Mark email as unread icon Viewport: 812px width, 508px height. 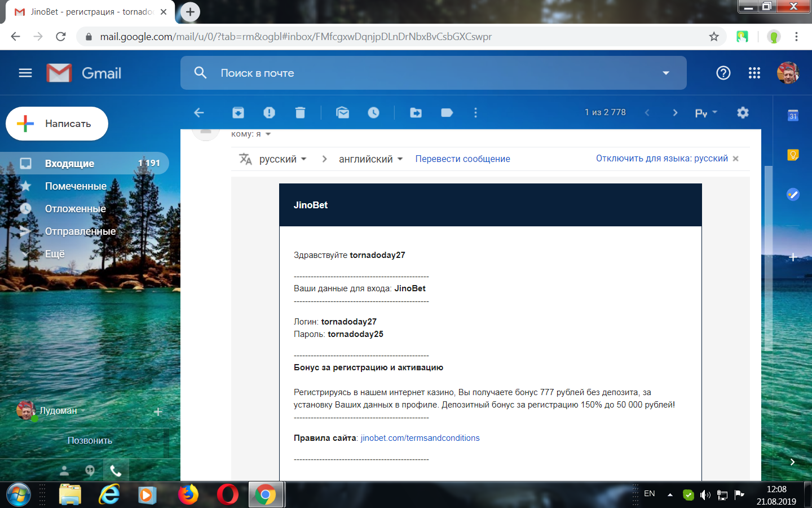[x=342, y=112]
